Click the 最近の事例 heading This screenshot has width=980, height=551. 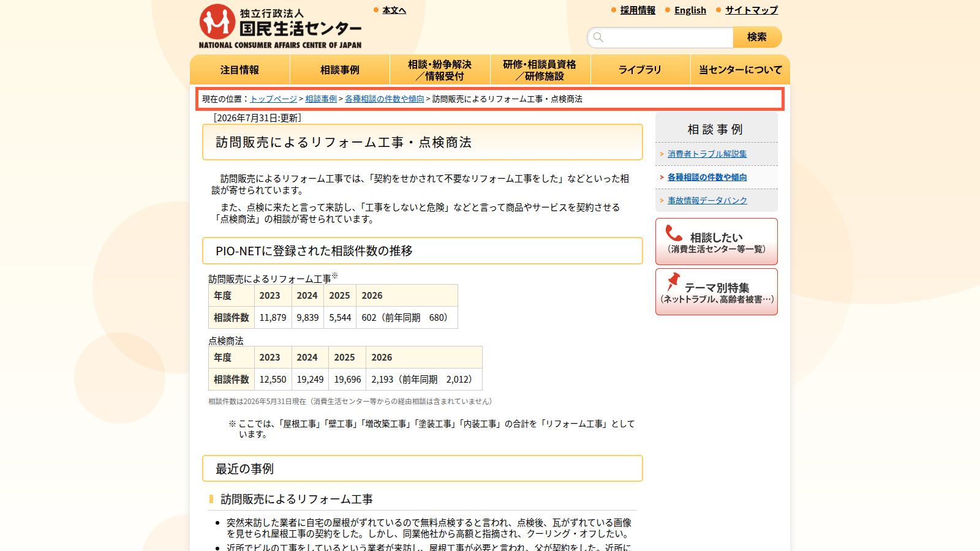(x=423, y=469)
